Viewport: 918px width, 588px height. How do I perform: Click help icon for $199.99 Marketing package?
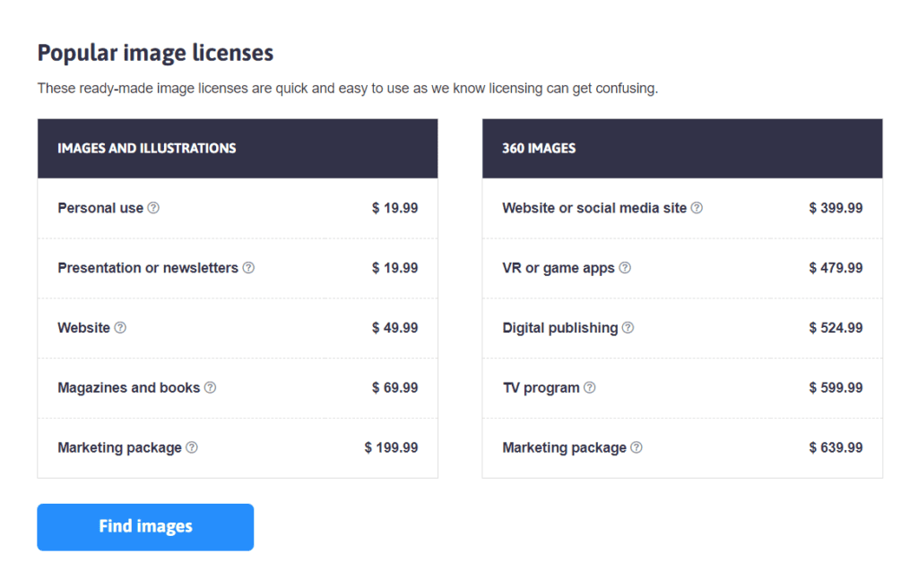[192, 447]
